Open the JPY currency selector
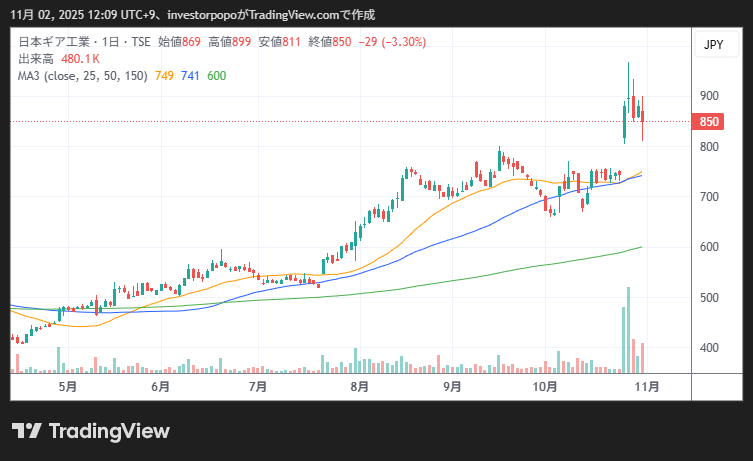 tap(713, 45)
